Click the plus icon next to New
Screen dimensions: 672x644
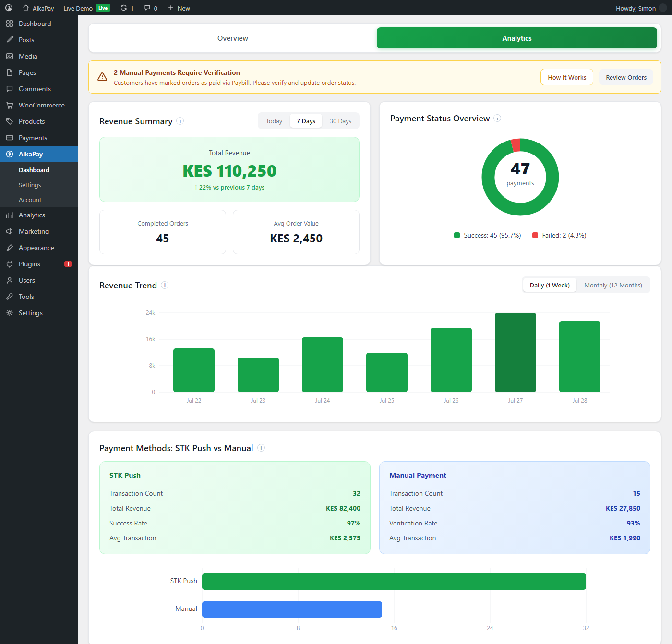(170, 8)
